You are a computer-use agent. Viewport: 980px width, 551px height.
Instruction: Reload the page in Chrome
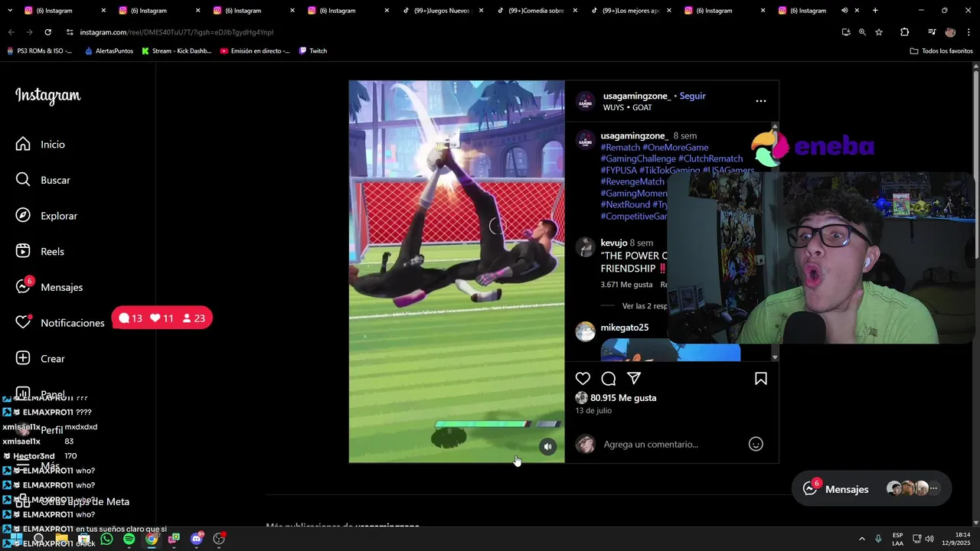(x=47, y=32)
